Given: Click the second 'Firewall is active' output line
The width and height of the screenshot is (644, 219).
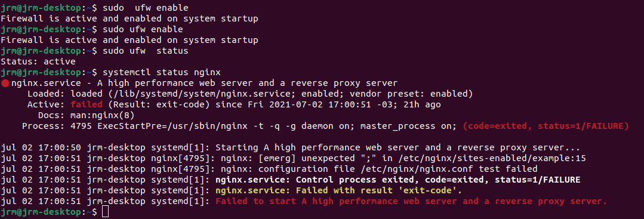Looking at the screenshot, I should (130, 40).
